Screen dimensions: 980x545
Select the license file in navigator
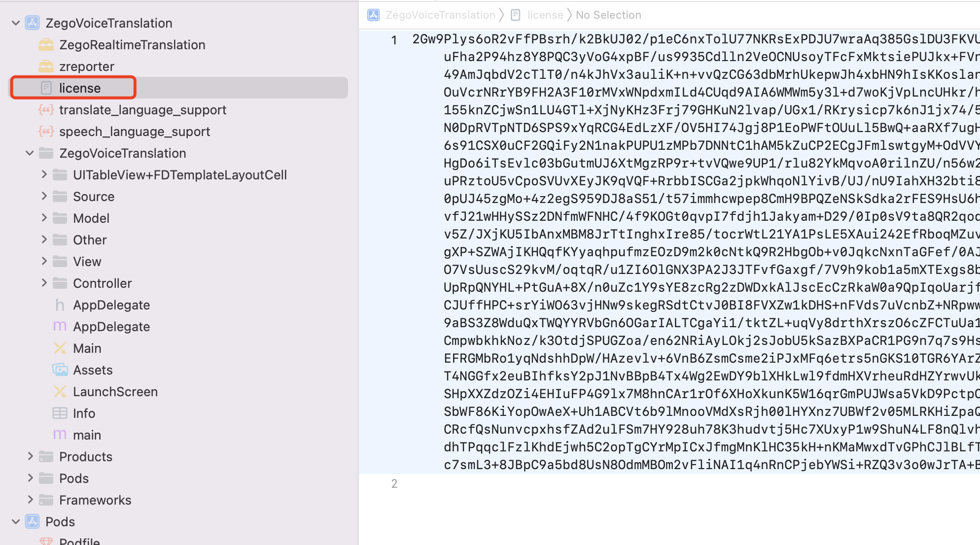pyautogui.click(x=79, y=87)
